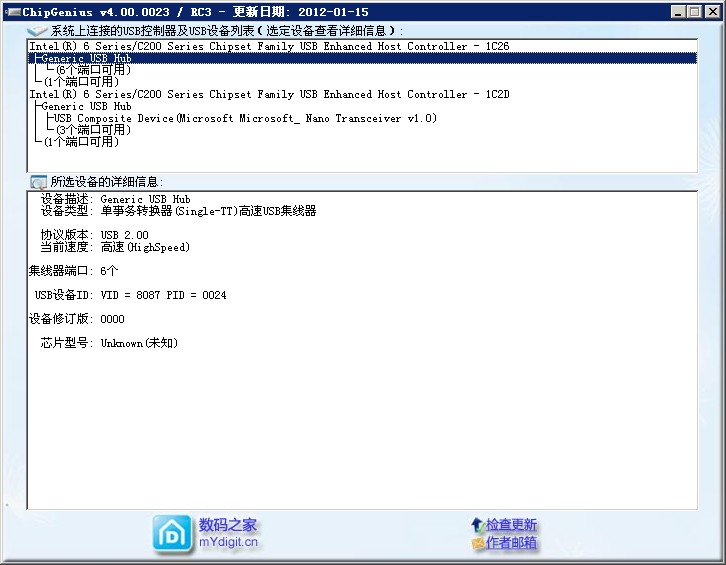The width and height of the screenshot is (726, 565).
Task: Minimize the ChipGenius window
Action: [678, 12]
